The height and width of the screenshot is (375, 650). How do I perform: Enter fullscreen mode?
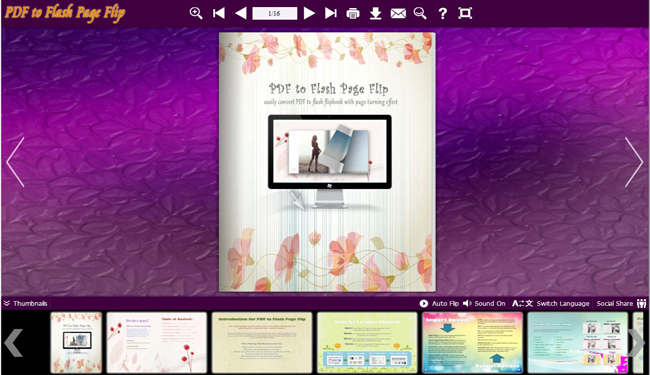click(x=465, y=13)
